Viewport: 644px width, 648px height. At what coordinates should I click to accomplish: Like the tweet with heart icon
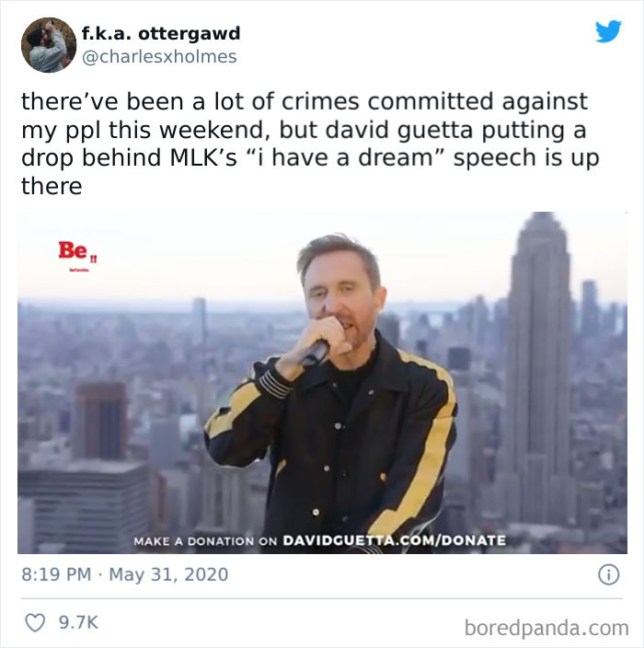click(x=35, y=622)
